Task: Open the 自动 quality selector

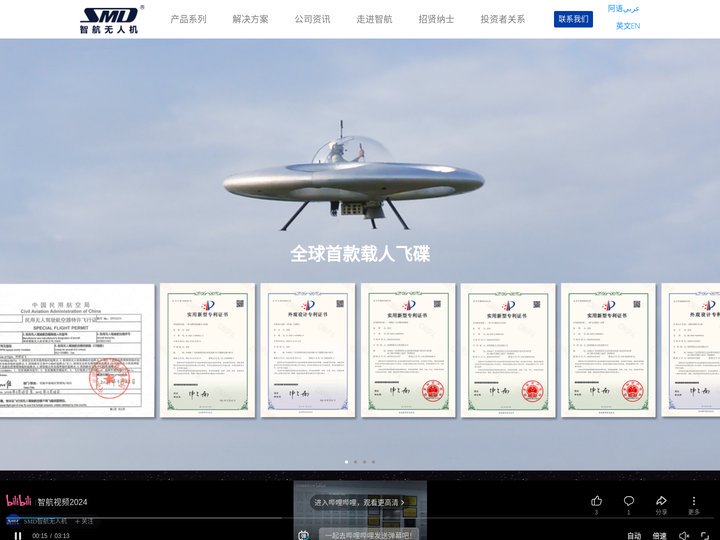Action: pyautogui.click(x=634, y=535)
